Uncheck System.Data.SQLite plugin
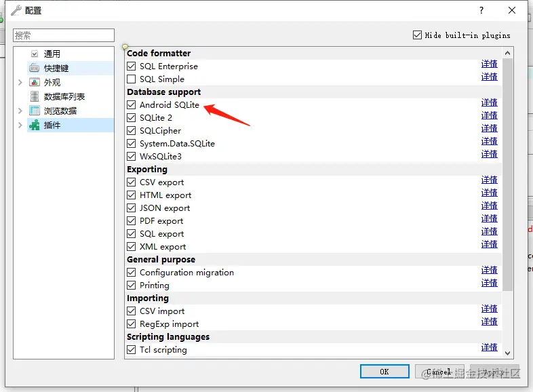 coord(131,144)
